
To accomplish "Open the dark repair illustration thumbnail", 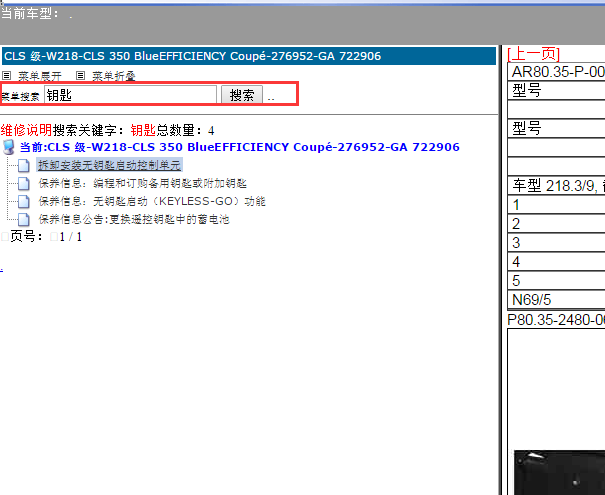I will click(x=559, y=472).
